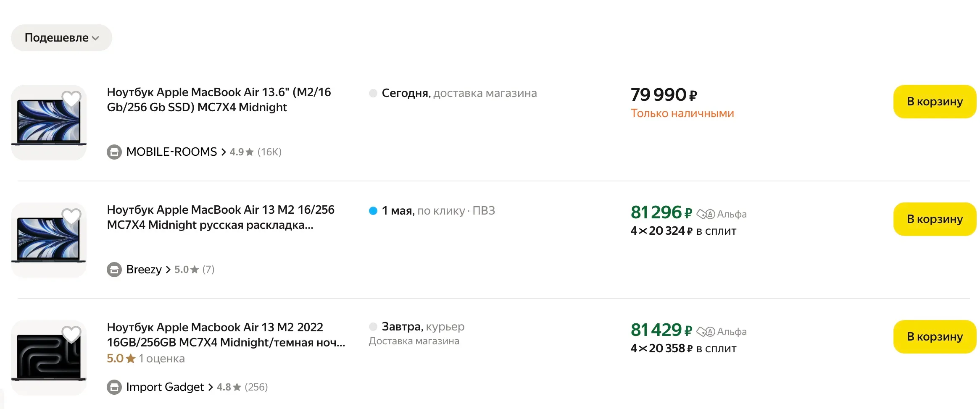Open MacBook Air русская раскладка listing title
980x409 pixels.
(220, 217)
